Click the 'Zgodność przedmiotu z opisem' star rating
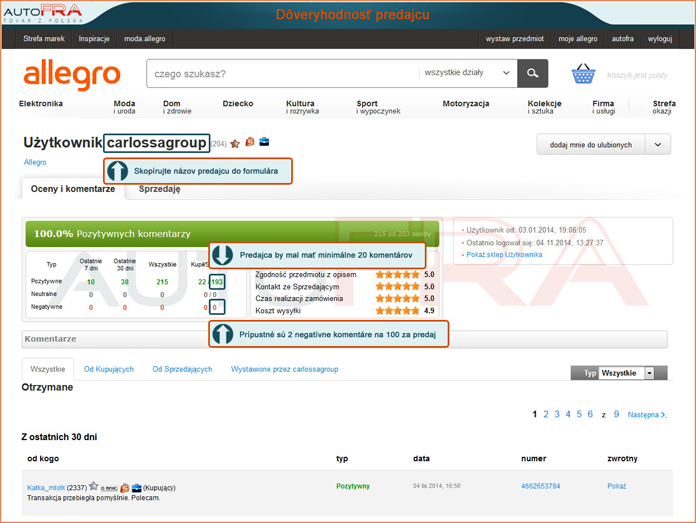The width and height of the screenshot is (696, 523). pos(397,274)
